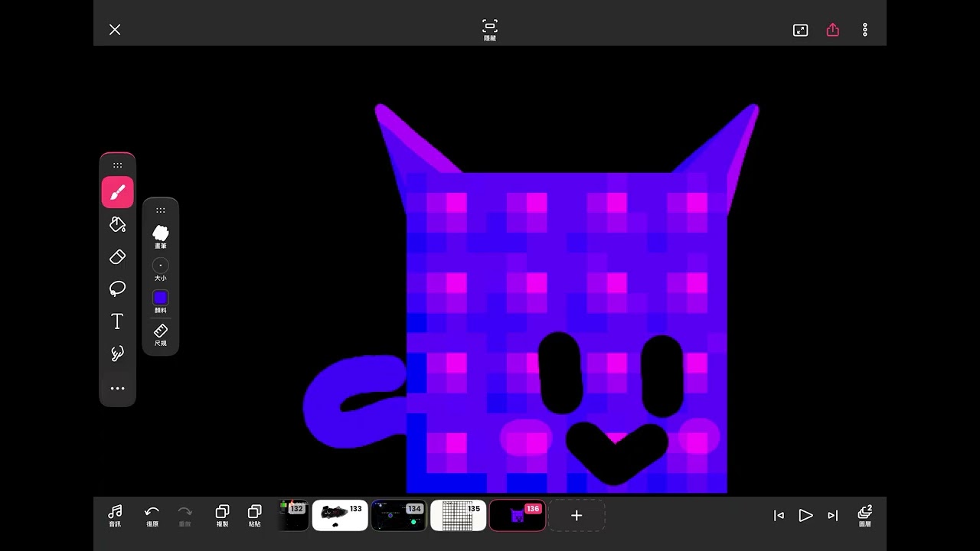
Task: Select the Paint bucket fill tool
Action: [x=117, y=225]
